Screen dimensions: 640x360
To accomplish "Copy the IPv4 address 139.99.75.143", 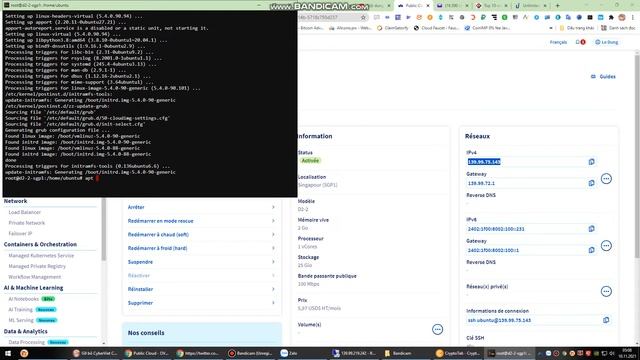I will 591,162.
